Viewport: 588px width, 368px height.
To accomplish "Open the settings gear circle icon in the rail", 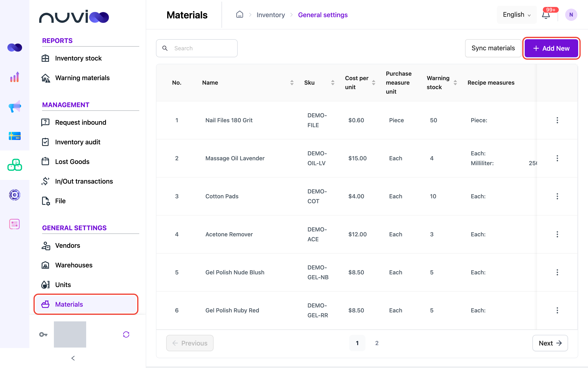I will click(x=14, y=195).
